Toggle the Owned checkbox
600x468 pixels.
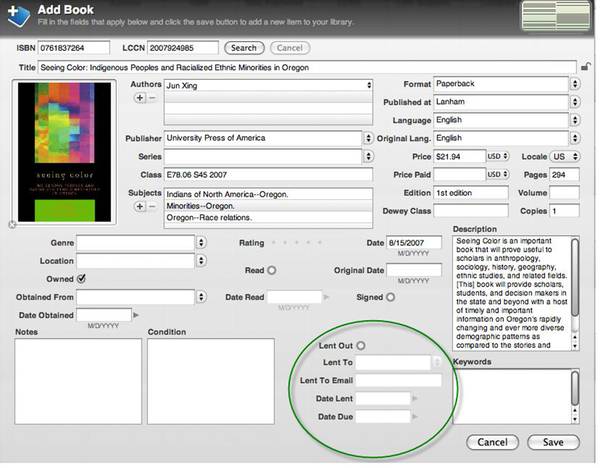click(81, 278)
